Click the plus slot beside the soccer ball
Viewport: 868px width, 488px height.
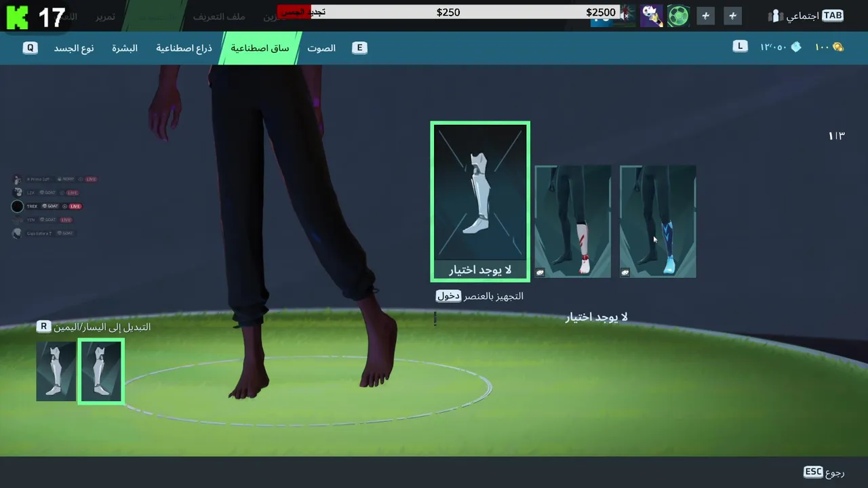tap(705, 16)
